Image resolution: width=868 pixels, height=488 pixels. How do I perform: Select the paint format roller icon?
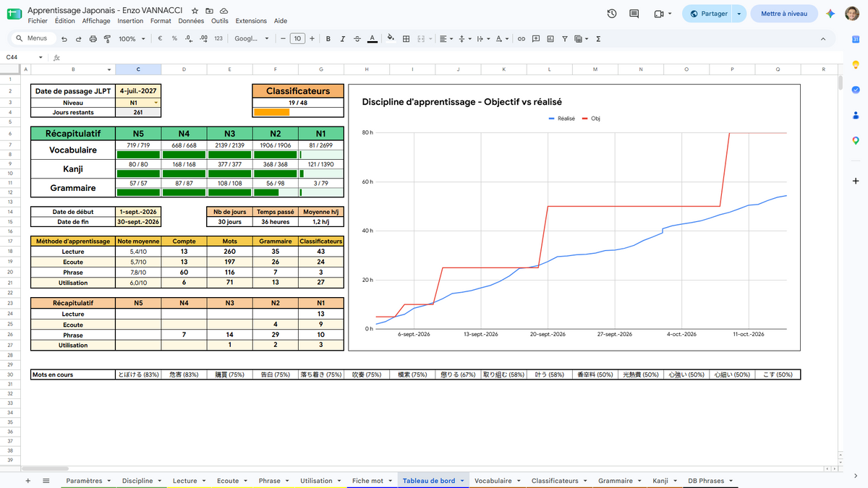tap(106, 39)
